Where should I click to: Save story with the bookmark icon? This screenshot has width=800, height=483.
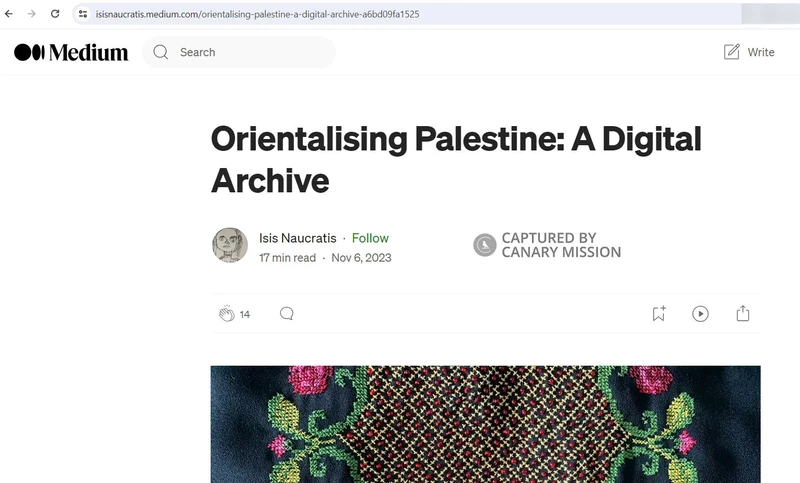(658, 314)
